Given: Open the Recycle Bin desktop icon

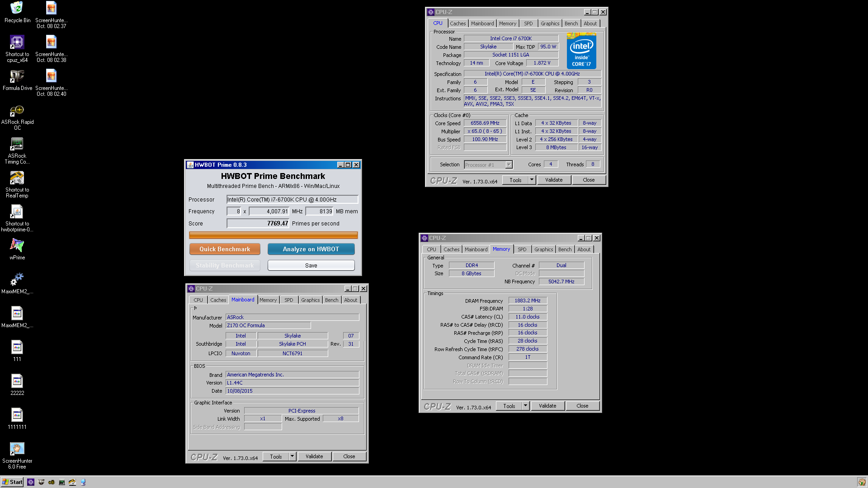Looking at the screenshot, I should pos(17,12).
